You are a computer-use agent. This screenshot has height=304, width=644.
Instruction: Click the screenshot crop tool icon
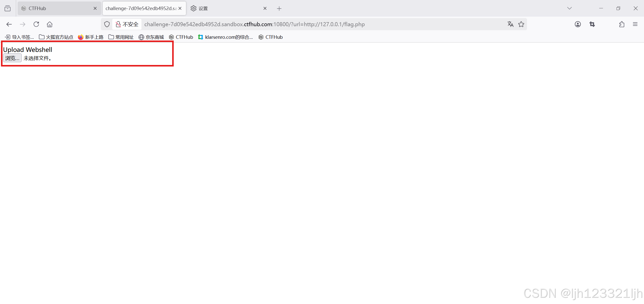(592, 24)
